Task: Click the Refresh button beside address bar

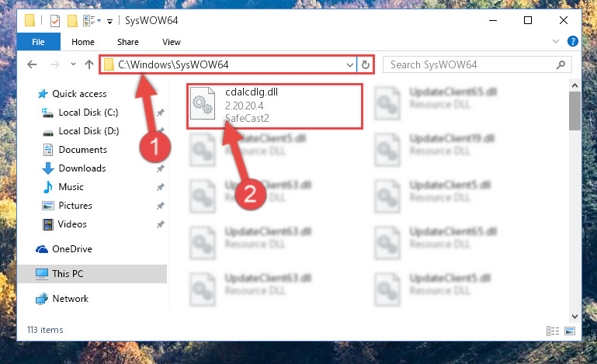Action: (x=365, y=64)
